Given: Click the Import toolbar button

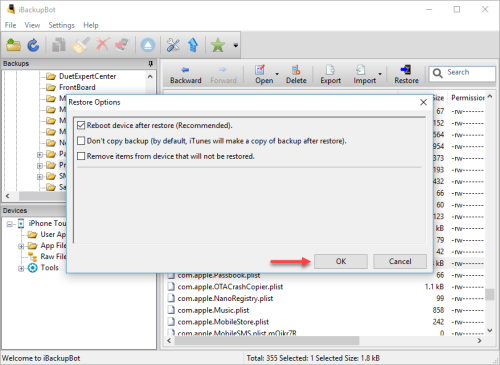Looking at the screenshot, I should pos(364,75).
